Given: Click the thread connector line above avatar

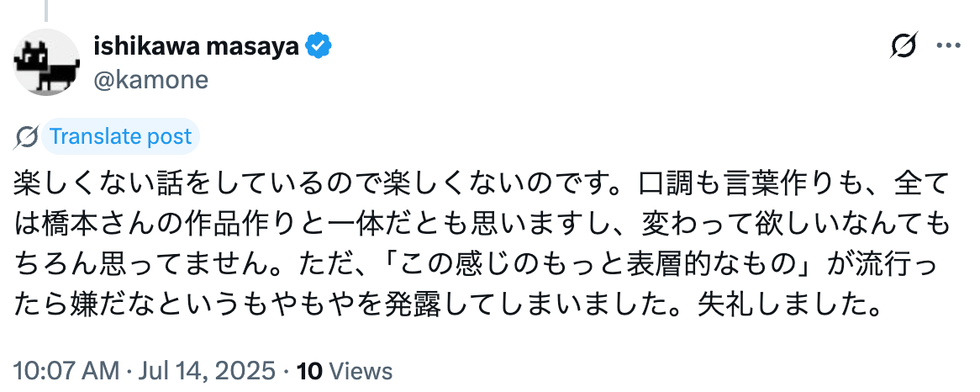Looking at the screenshot, I should pos(48,8).
